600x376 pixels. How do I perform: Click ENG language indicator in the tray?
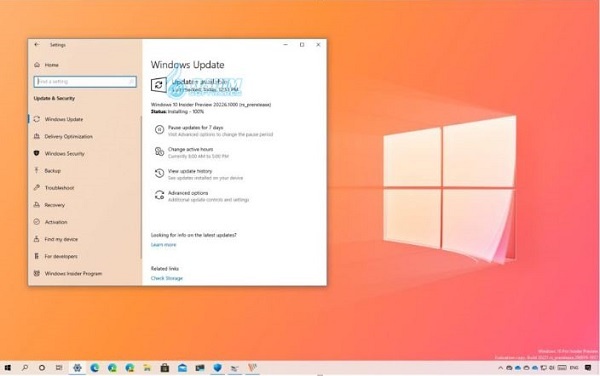pyautogui.click(x=574, y=368)
